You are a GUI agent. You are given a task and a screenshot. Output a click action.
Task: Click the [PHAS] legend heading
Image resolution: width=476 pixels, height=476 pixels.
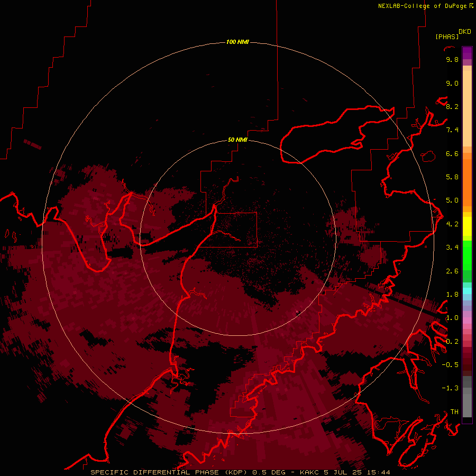[x=447, y=36]
